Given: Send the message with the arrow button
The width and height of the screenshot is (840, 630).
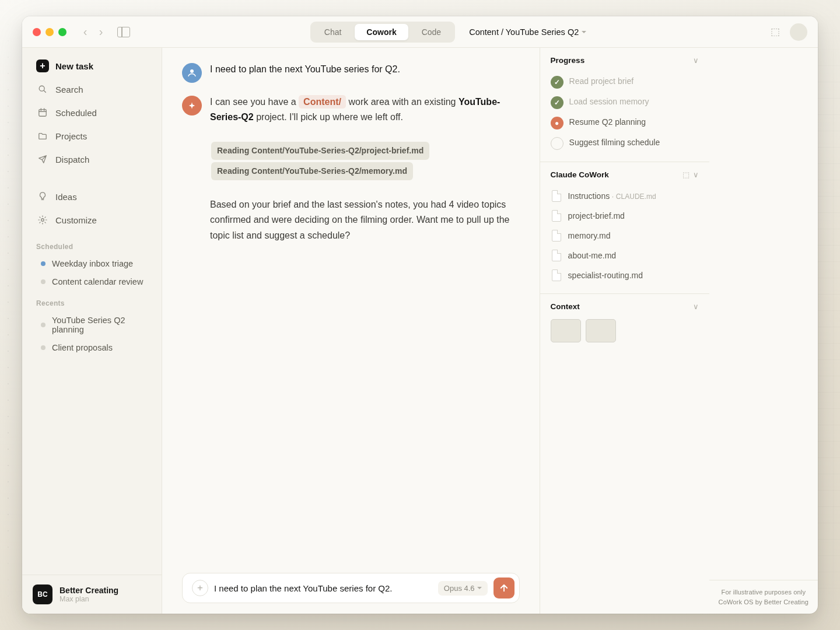Looking at the screenshot, I should [503, 588].
